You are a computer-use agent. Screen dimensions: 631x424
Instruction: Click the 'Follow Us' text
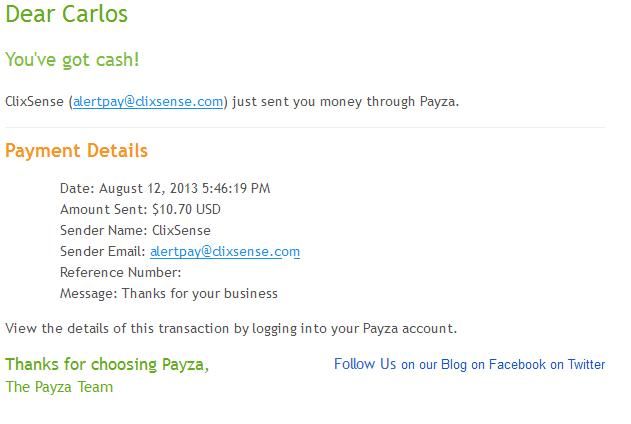(365, 364)
